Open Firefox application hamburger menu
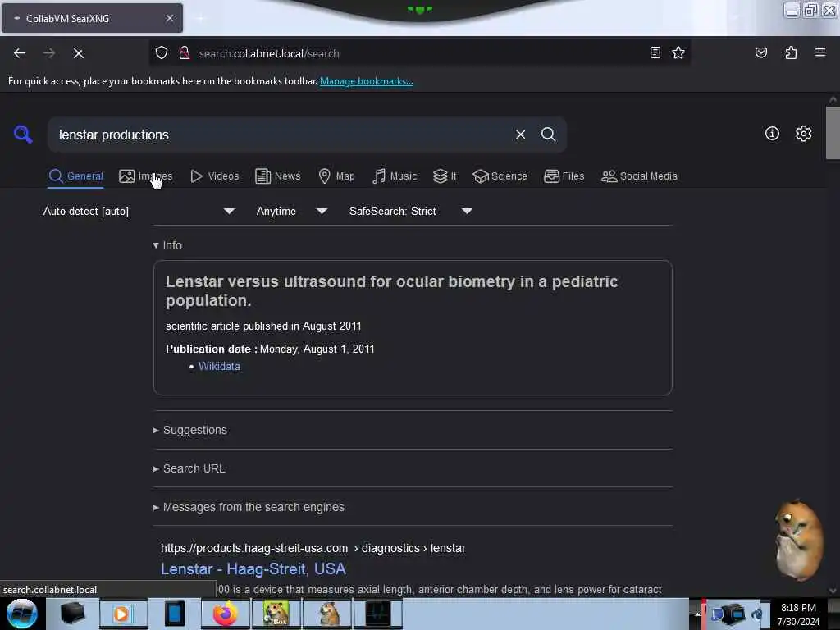 coord(819,52)
